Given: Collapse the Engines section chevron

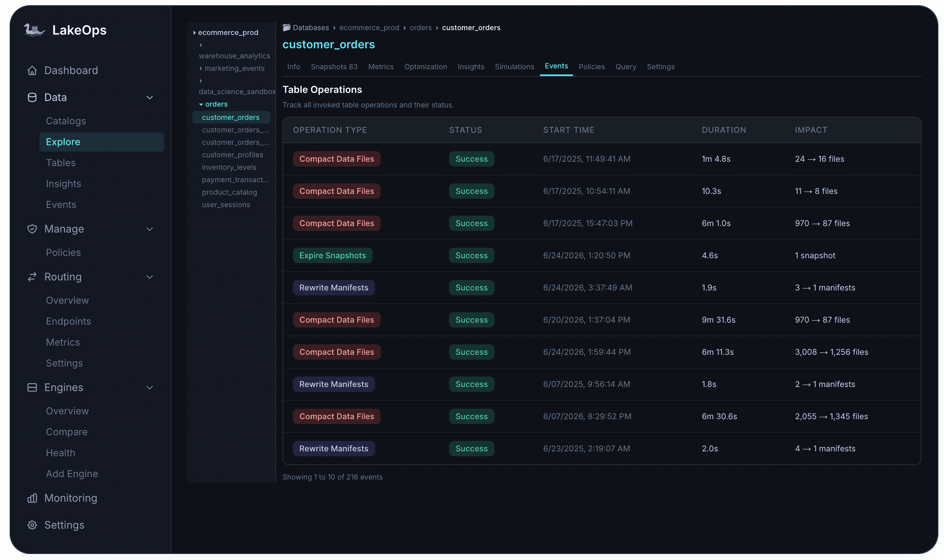Looking at the screenshot, I should 150,387.
